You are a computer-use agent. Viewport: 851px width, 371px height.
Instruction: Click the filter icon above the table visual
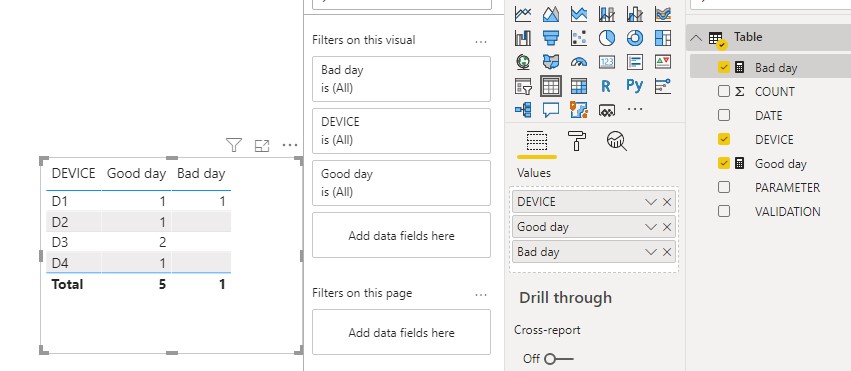point(233,145)
